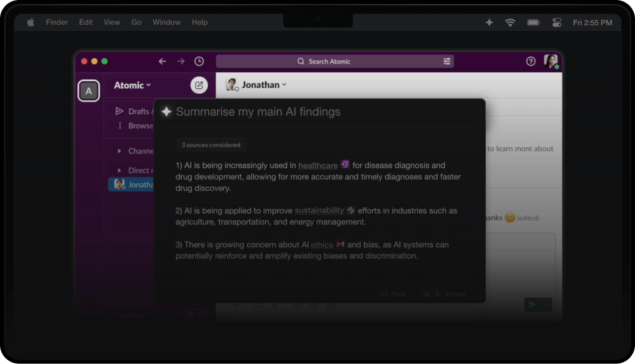Viewport: 635px width, 364px height.
Task: Click the Paste button in overlay
Action: 394,294
